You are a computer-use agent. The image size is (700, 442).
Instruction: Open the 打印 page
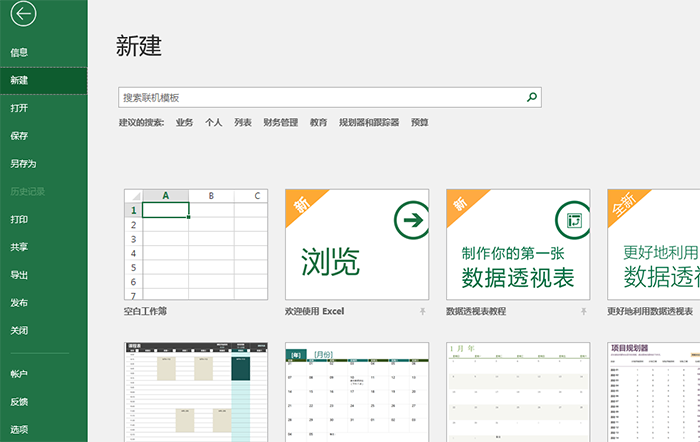click(x=19, y=219)
